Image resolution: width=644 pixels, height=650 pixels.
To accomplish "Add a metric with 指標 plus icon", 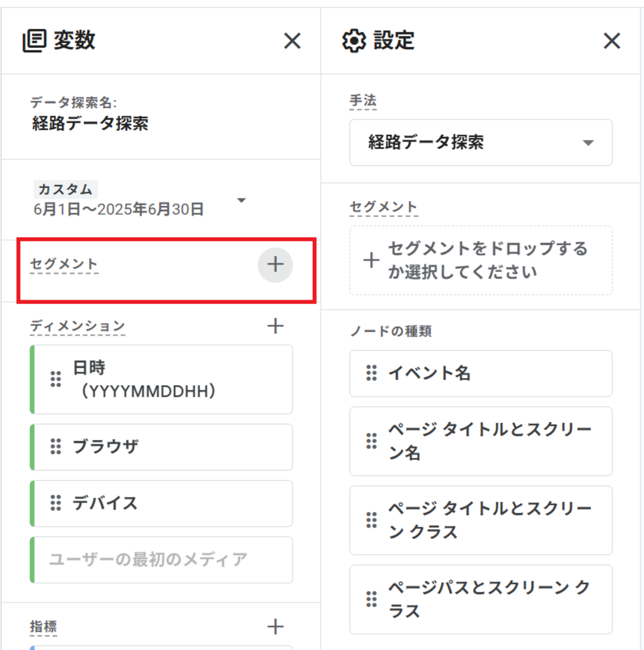I will point(275,626).
